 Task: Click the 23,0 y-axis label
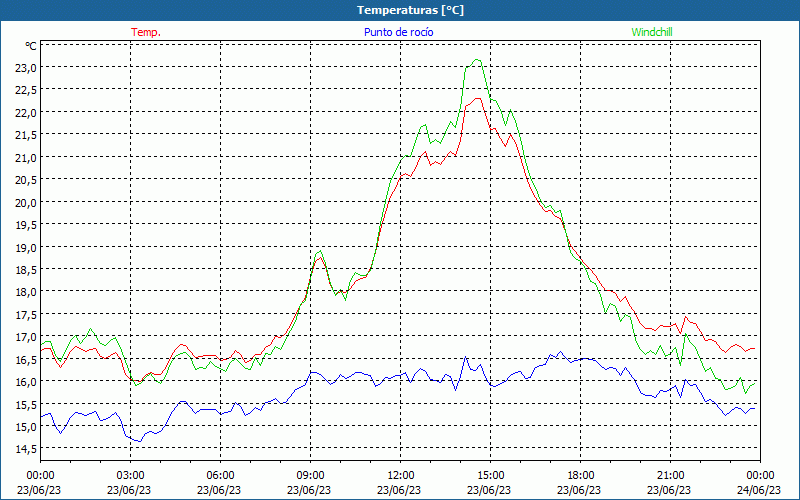tap(26, 67)
